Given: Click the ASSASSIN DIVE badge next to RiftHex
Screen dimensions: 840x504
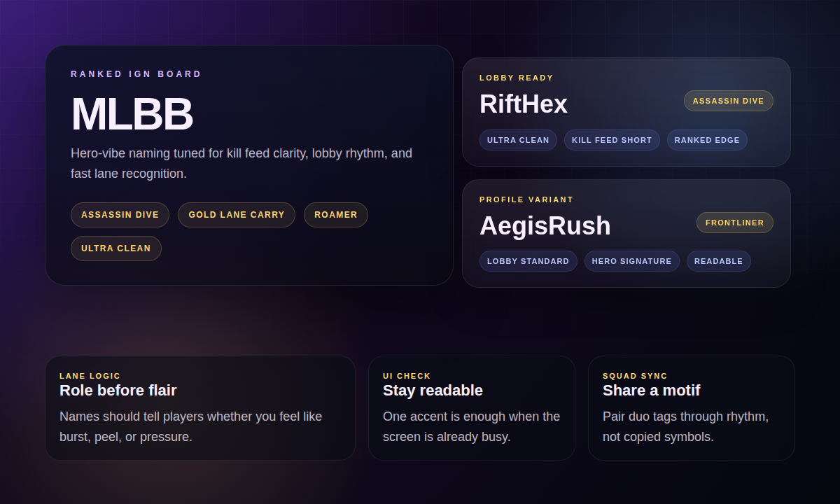Looking at the screenshot, I should 728,101.
